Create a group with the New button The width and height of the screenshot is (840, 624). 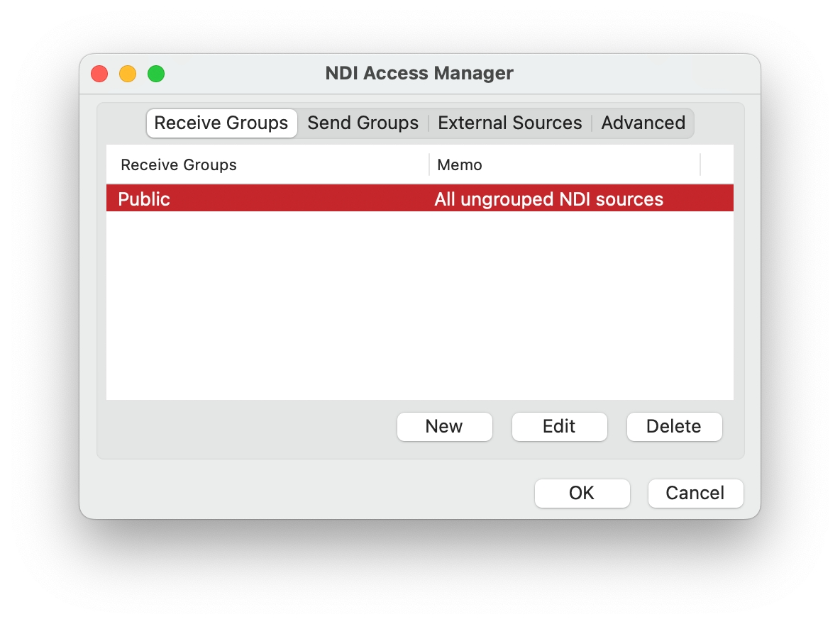click(x=444, y=426)
